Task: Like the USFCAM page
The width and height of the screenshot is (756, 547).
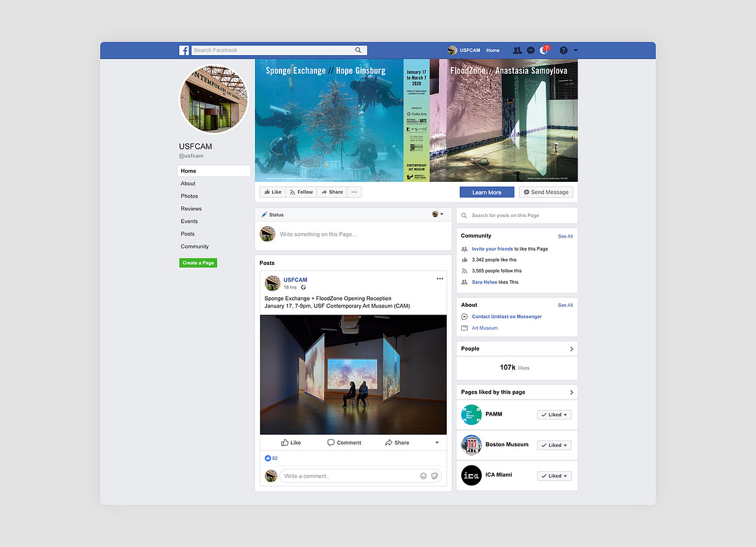Action: coord(273,192)
